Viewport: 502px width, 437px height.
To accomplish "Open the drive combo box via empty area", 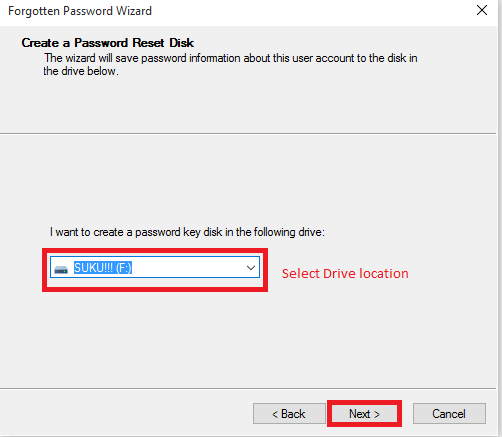I will [x=188, y=267].
